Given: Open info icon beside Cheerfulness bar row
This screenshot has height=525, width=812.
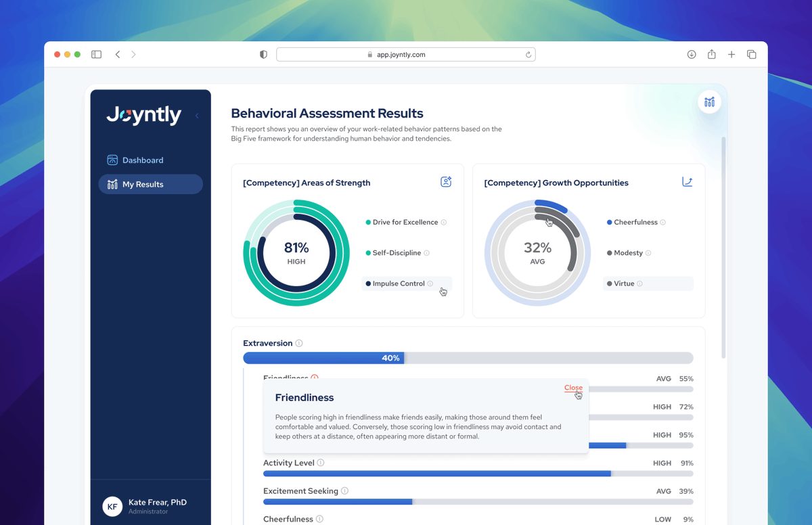Looking at the screenshot, I should (x=319, y=520).
